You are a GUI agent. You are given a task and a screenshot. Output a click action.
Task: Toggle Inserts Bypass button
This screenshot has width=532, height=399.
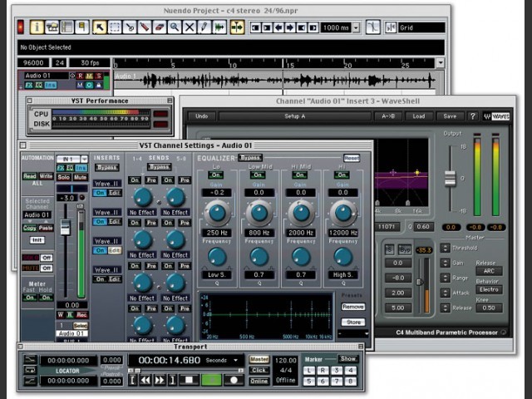[x=107, y=168]
